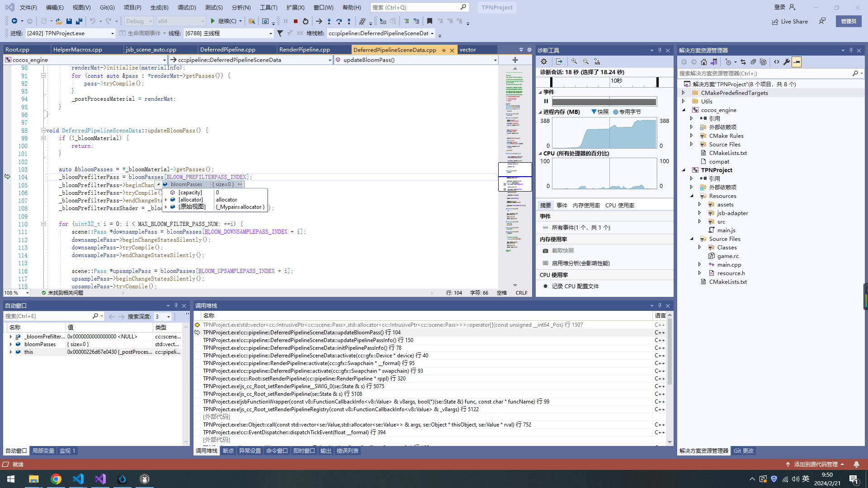Open the Git(G) menu
This screenshot has height=488, width=868.
coord(107,8)
